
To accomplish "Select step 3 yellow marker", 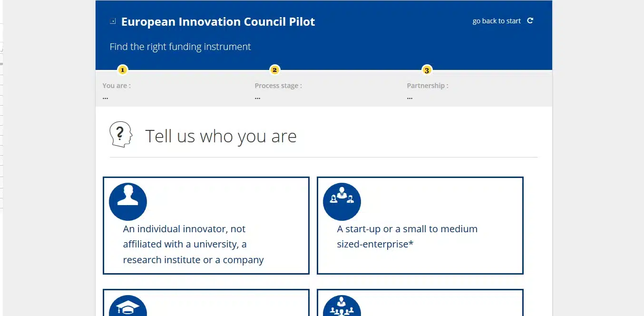I will (427, 70).
